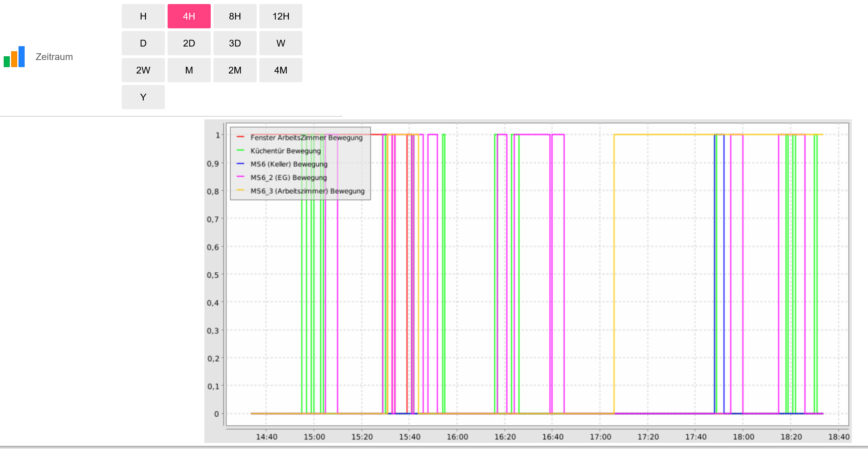The height and width of the screenshot is (449, 868).
Task: Click legend entry Küchentür Bewegung
Action: pyautogui.click(x=286, y=151)
